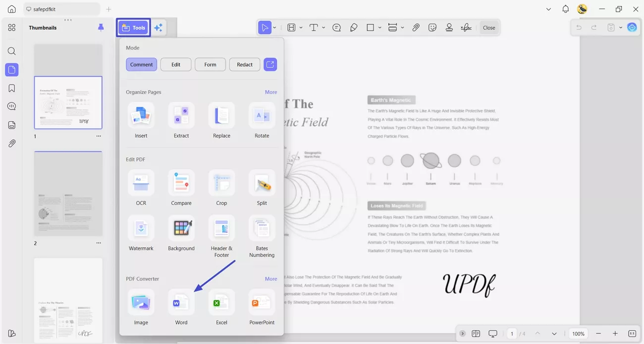Open the Search panel in the sidebar
The height and width of the screenshot is (344, 644).
coord(11,51)
